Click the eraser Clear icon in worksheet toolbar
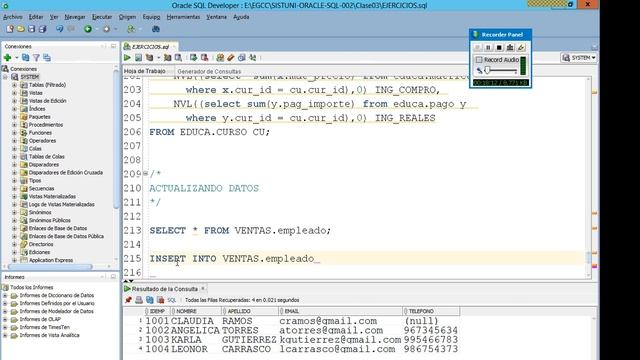Screen dimensions: 640x360 click(x=231, y=58)
